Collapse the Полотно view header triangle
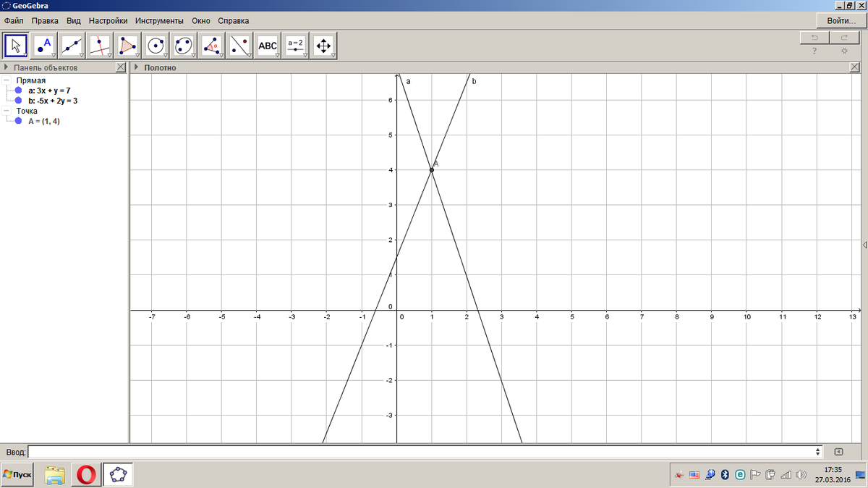Image resolution: width=868 pixels, height=488 pixels. pyautogui.click(x=136, y=67)
